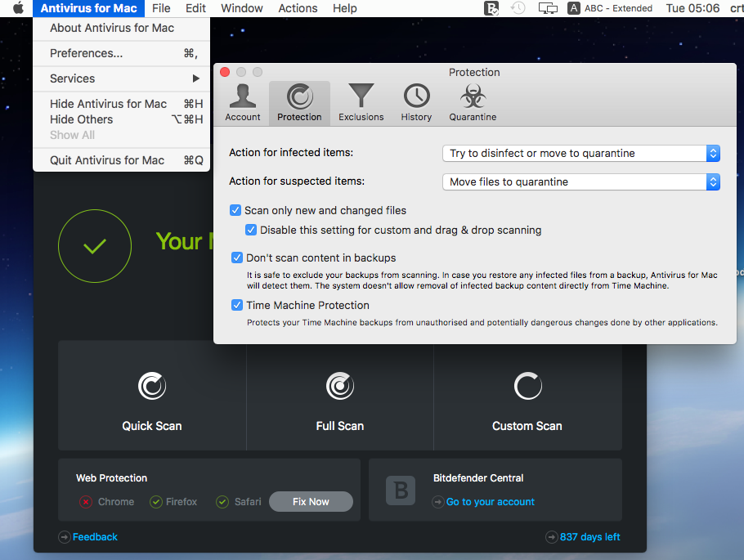Open the Account preferences pane
The image size is (744, 560).
(243, 103)
